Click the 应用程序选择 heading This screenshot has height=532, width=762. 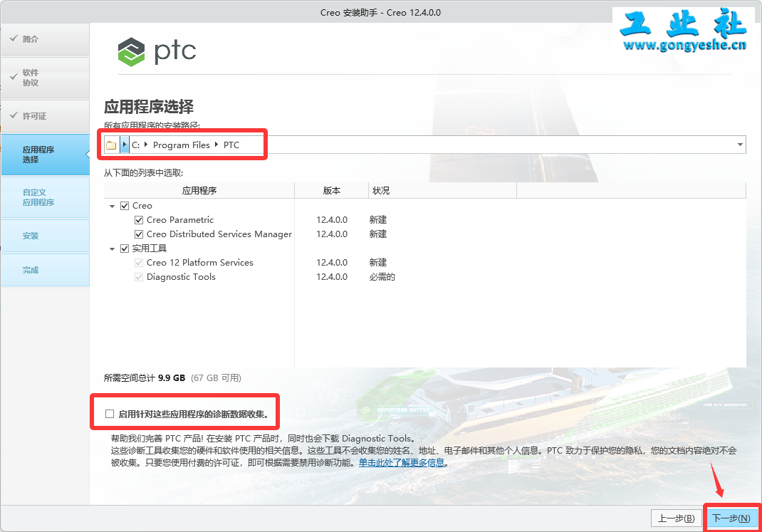point(149,106)
